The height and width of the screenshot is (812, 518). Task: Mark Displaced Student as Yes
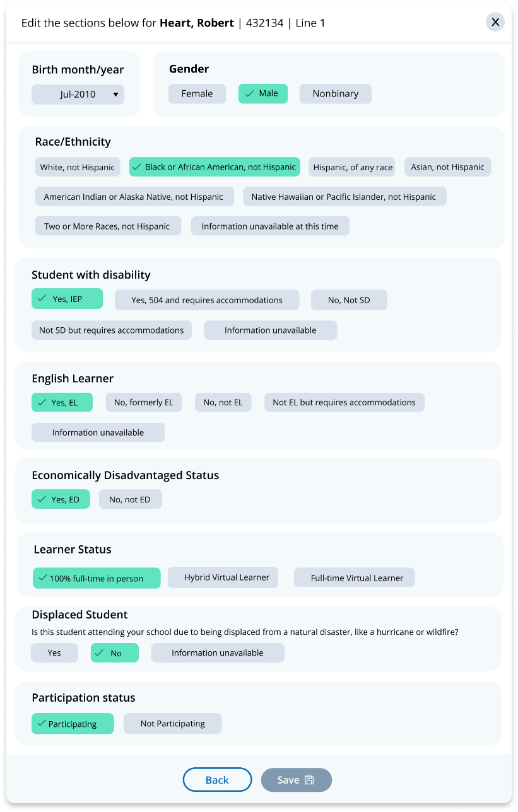click(x=54, y=652)
